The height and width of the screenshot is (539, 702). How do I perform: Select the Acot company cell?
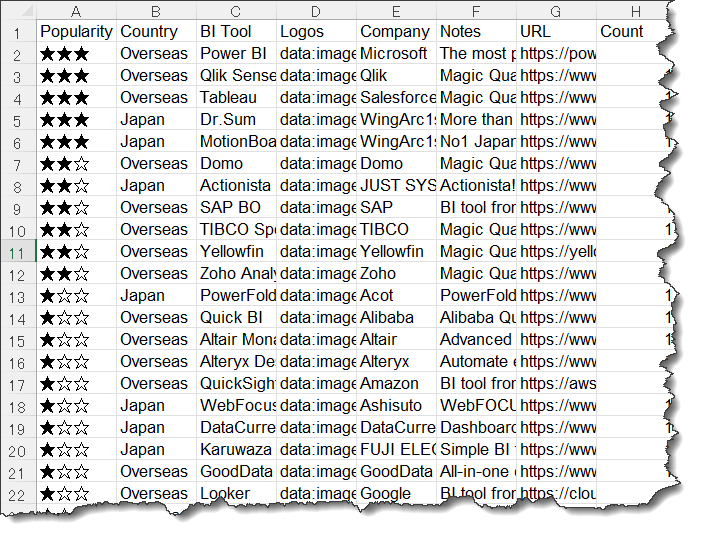point(397,295)
